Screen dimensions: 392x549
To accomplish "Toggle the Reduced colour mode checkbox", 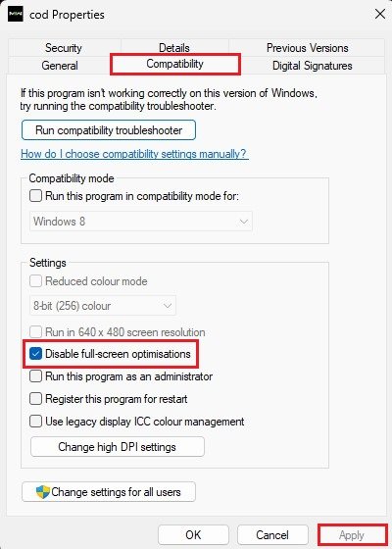I will pos(35,281).
